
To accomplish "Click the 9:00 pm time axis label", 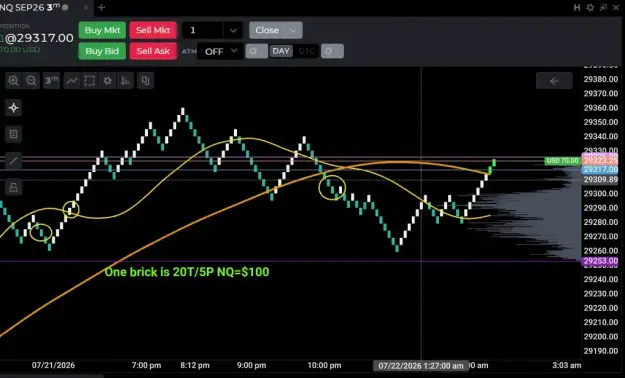I will pyautogui.click(x=251, y=365).
